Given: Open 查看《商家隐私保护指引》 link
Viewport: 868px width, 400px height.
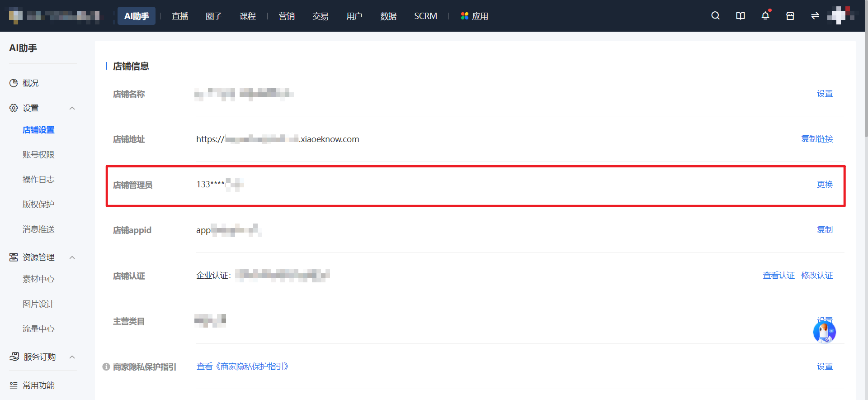Looking at the screenshot, I should click(x=242, y=367).
